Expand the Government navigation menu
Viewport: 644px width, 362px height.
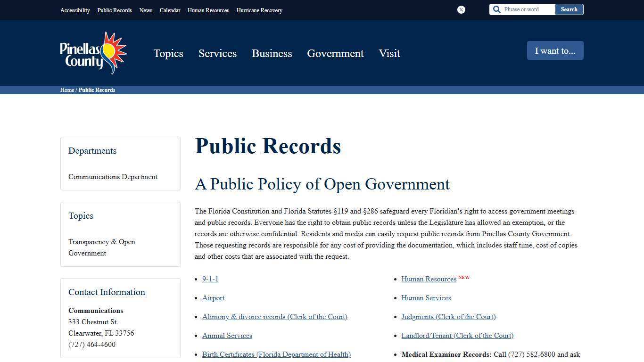(335, 54)
